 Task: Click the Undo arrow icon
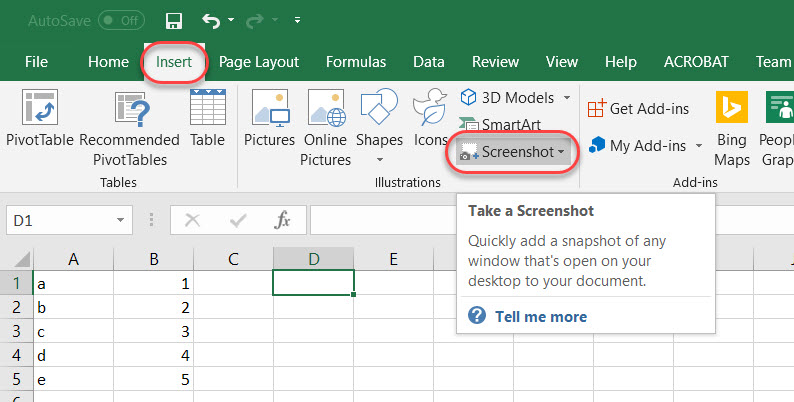coord(211,21)
